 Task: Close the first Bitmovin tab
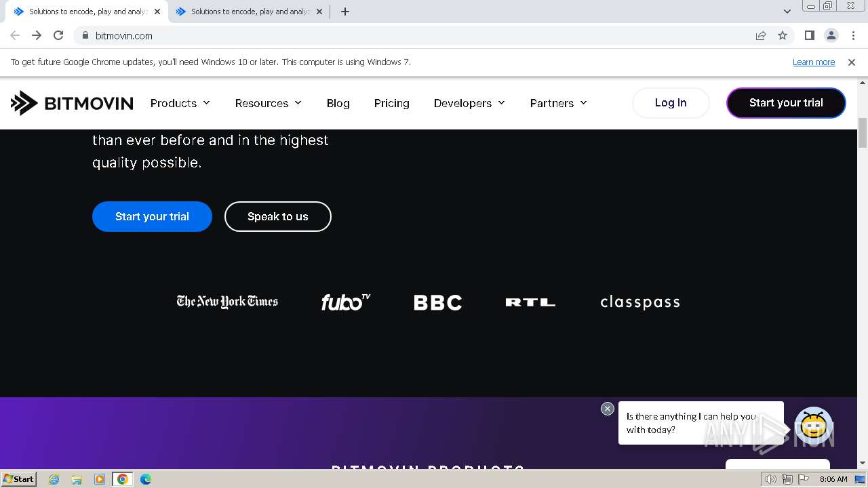[157, 12]
